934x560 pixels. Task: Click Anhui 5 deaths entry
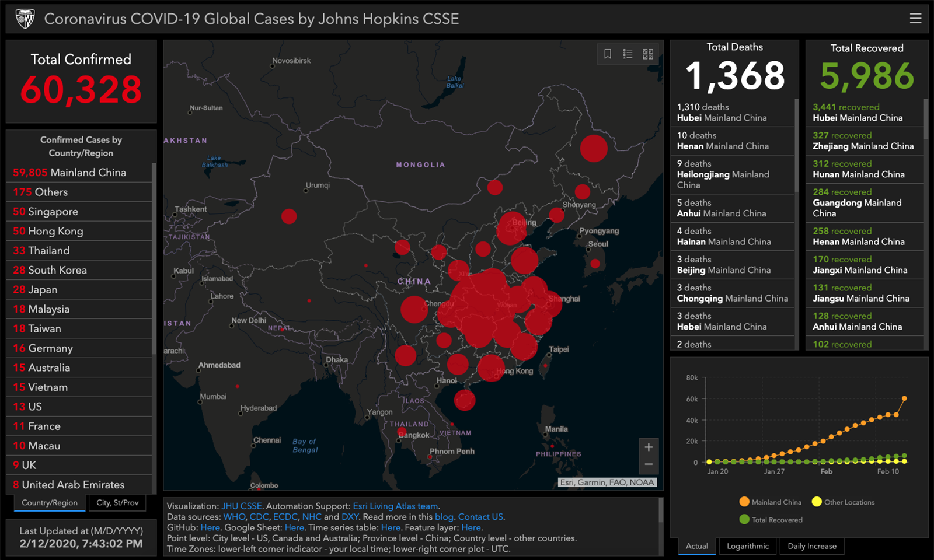[x=733, y=208]
